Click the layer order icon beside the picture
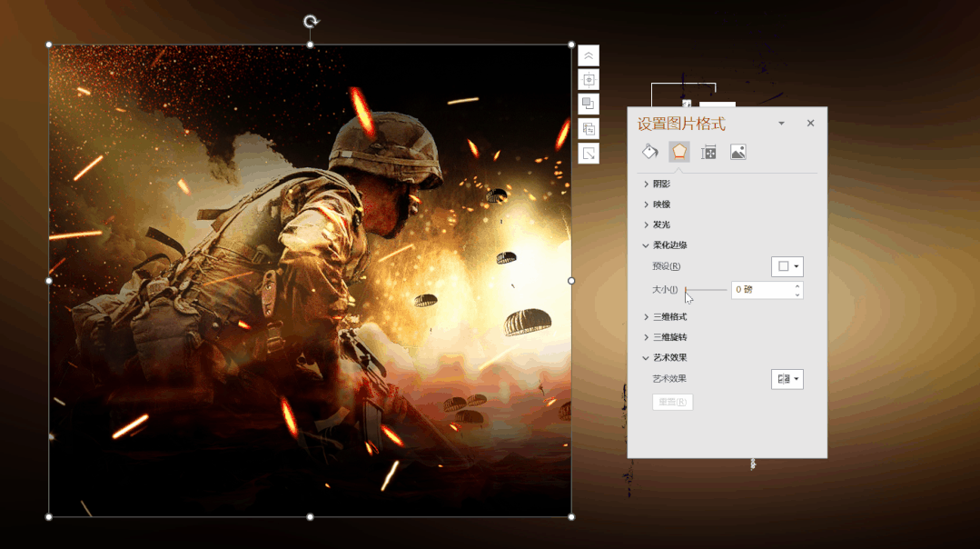 click(x=589, y=104)
